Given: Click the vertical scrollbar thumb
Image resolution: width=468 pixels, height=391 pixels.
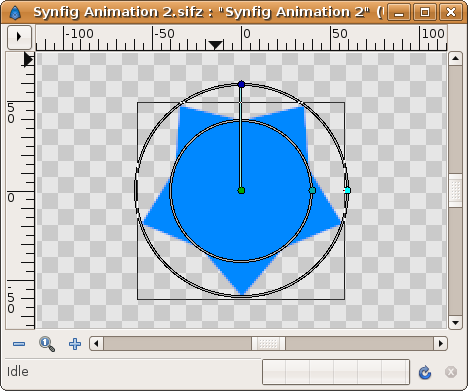Looking at the screenshot, I should 455,190.
